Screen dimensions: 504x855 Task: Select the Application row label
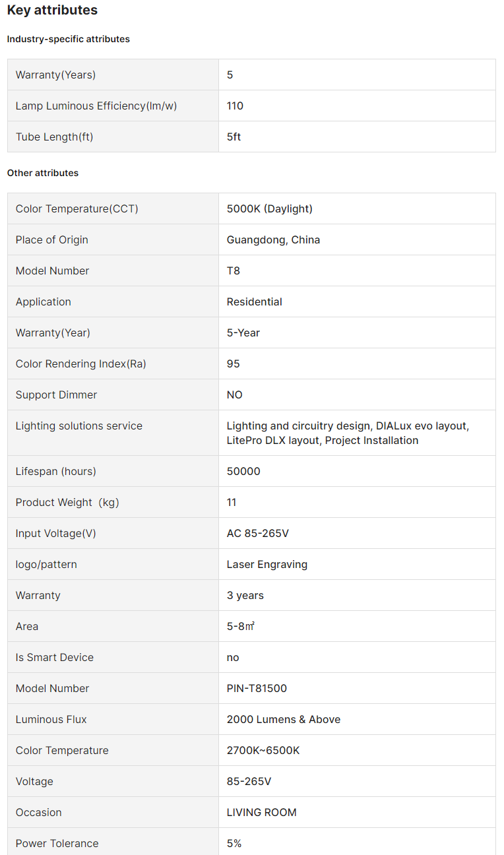(43, 301)
